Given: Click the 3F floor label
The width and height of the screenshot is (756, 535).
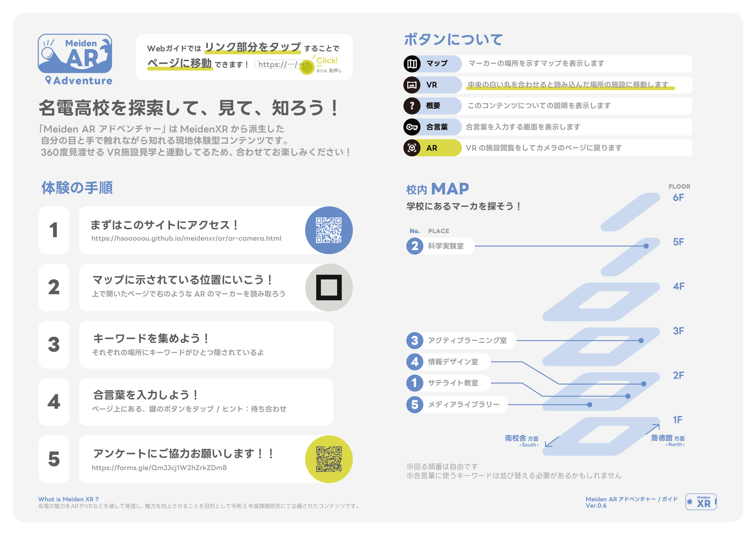Looking at the screenshot, I should click(x=678, y=331).
